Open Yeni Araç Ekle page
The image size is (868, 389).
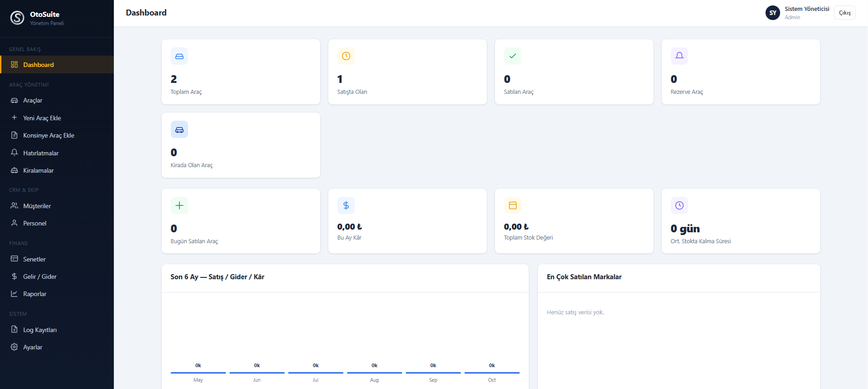57,118
